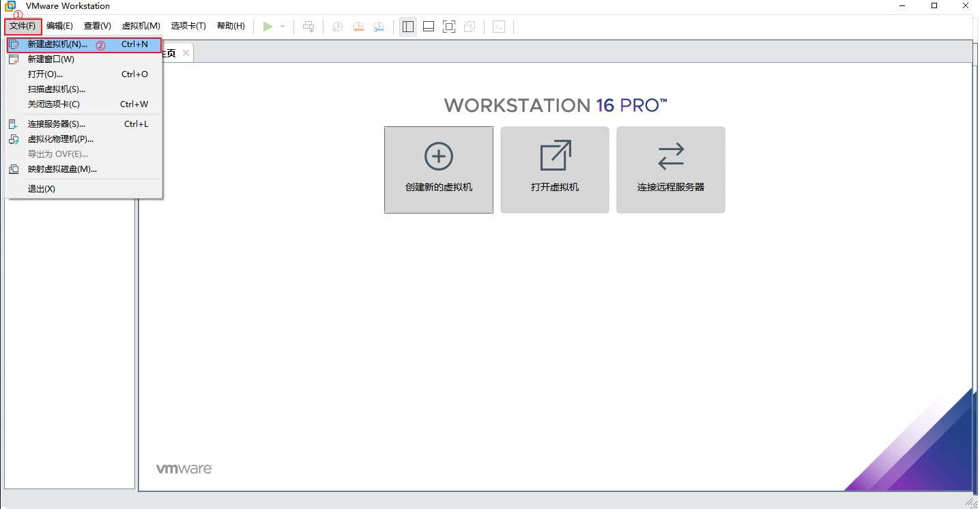The height and width of the screenshot is (509, 980).
Task: Click the revert to snapshot icon
Action: (358, 27)
